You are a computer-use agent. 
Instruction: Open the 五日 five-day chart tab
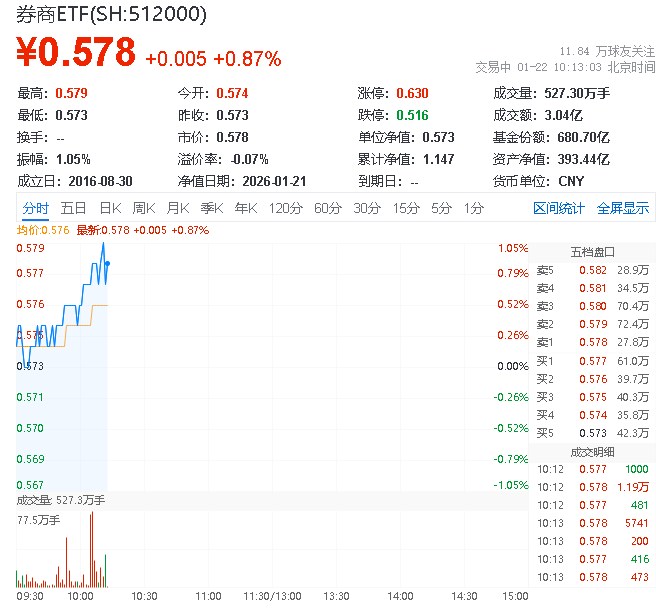click(x=73, y=208)
